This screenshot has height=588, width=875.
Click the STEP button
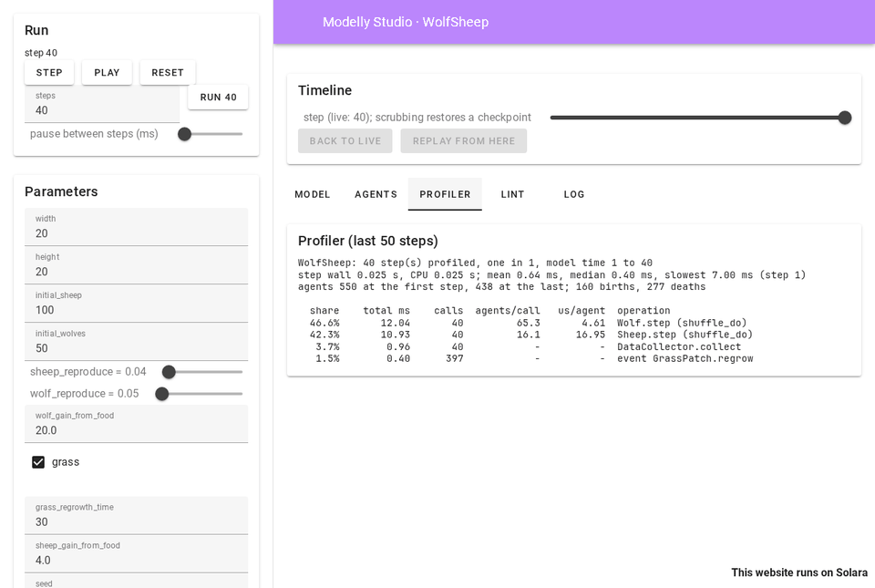pyautogui.click(x=49, y=73)
